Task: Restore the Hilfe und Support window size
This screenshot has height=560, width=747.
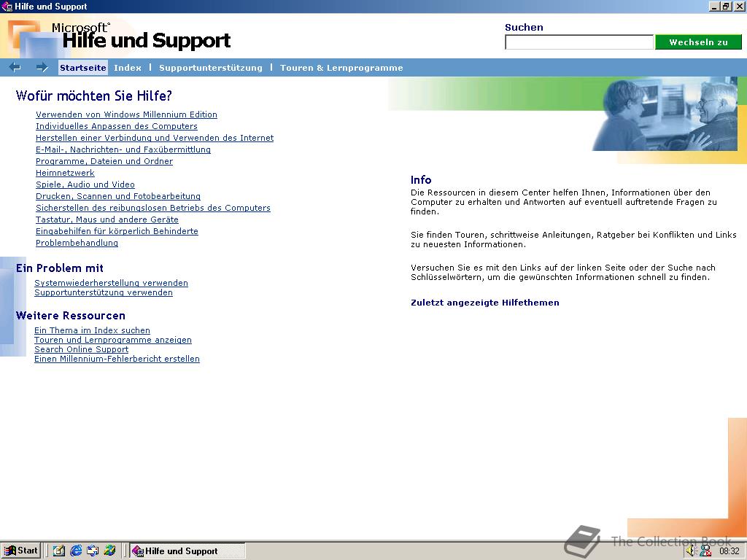Action: pyautogui.click(x=726, y=6)
